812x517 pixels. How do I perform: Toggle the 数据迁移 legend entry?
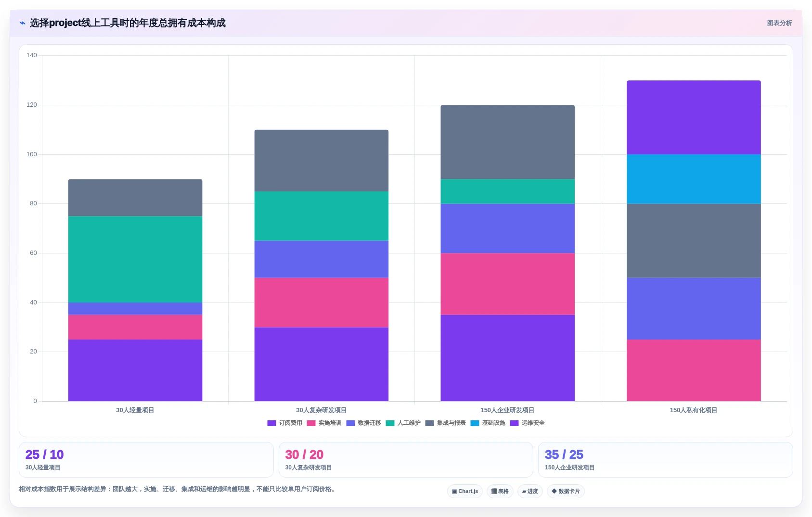[363, 423]
